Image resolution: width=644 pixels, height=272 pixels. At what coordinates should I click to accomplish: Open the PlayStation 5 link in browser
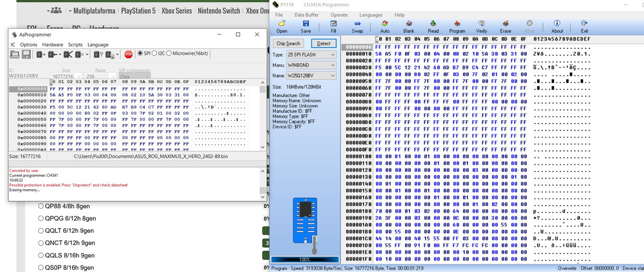tap(138, 11)
